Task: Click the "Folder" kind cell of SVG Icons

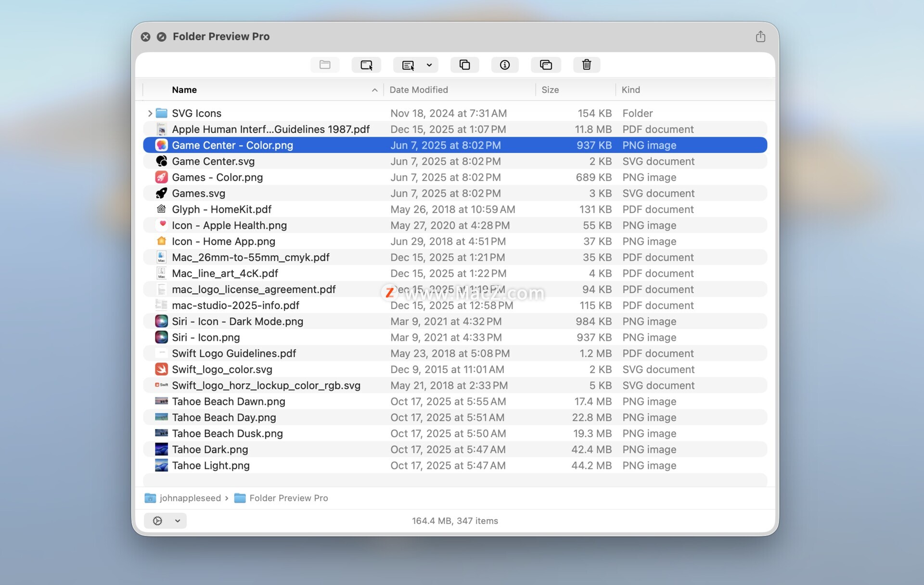Action: pos(638,113)
